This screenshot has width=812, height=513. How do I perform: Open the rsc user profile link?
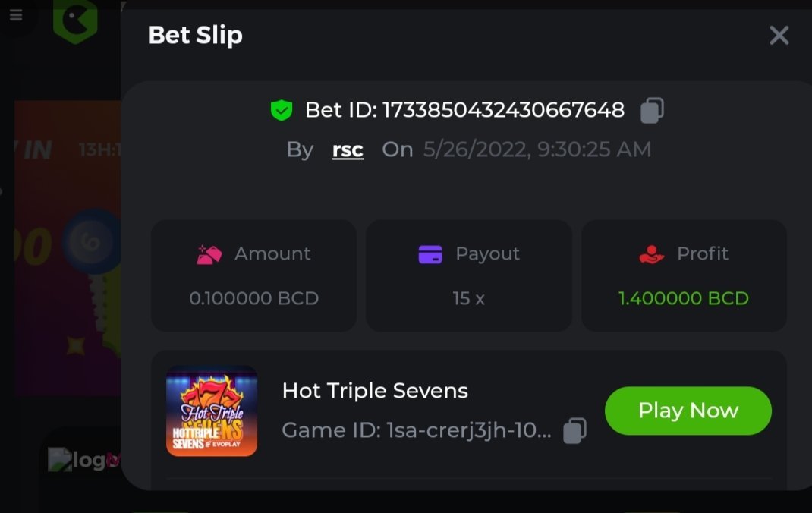point(348,149)
